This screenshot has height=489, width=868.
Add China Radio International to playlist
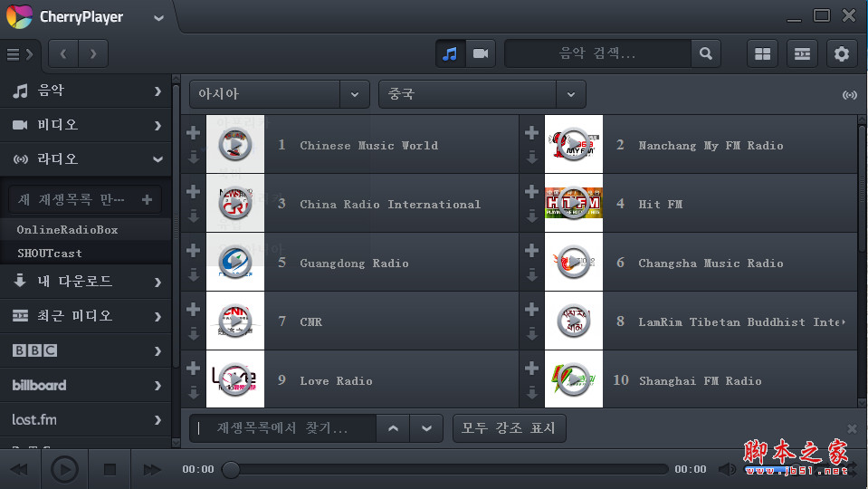click(193, 192)
